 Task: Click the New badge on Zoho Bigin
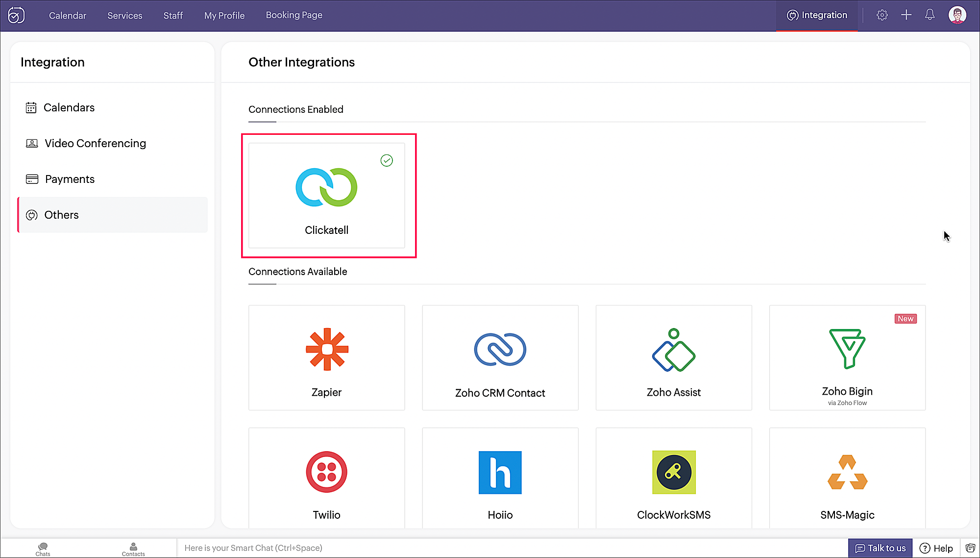coord(906,319)
